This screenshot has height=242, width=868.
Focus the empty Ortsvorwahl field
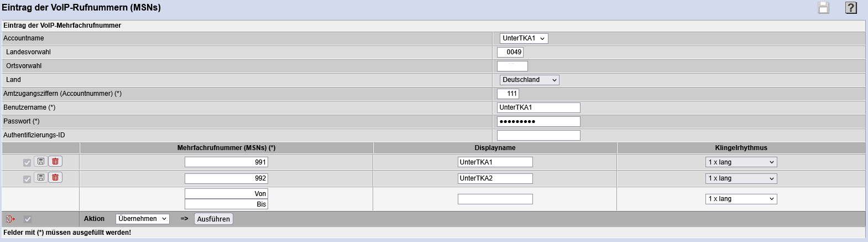pos(512,66)
